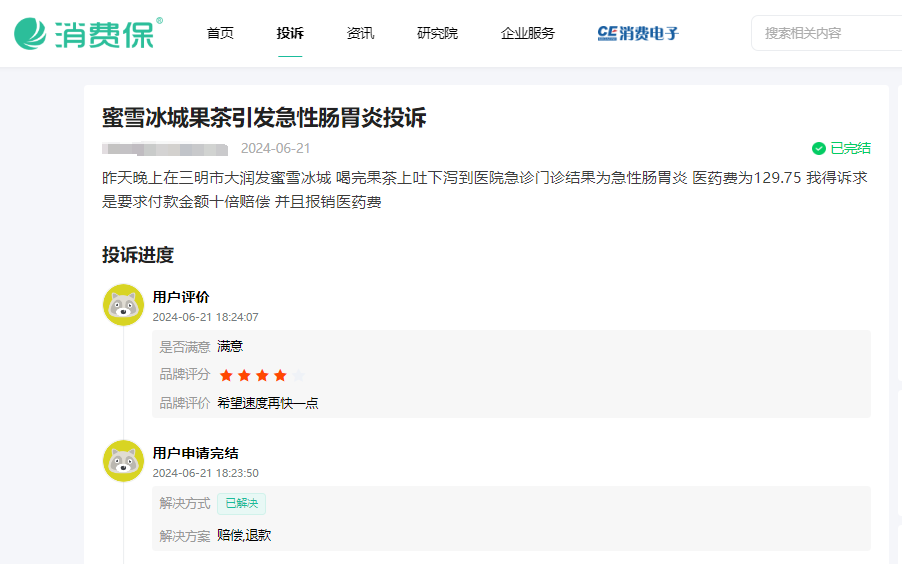
Task: Click the raccoon avatar beside 用户评价
Action: tap(123, 305)
